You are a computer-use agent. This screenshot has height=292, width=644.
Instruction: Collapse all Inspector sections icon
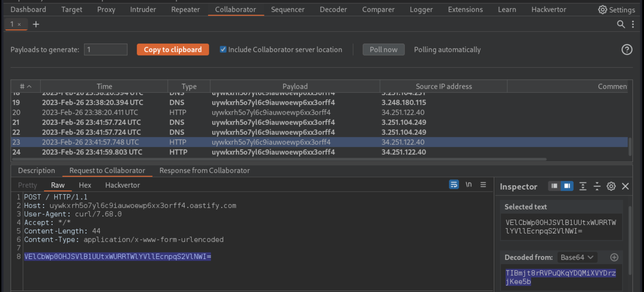coord(597,186)
